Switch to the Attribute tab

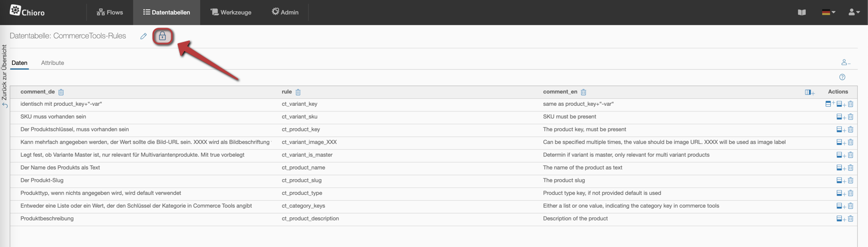(x=52, y=63)
